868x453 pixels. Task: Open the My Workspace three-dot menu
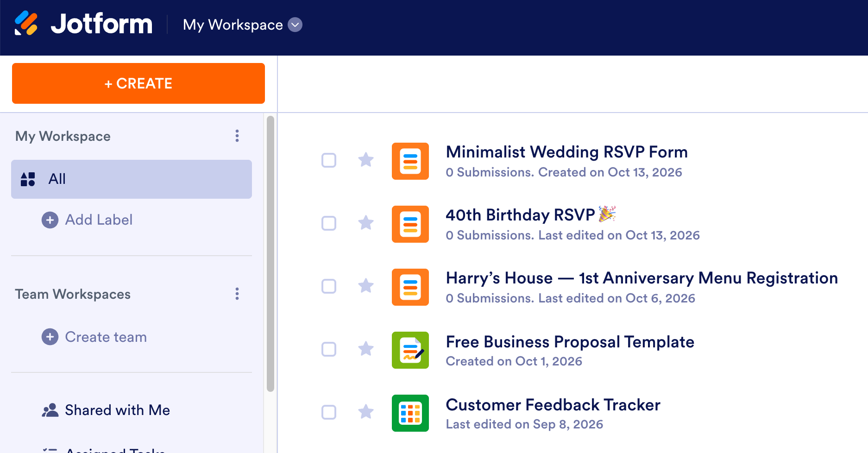(x=237, y=136)
